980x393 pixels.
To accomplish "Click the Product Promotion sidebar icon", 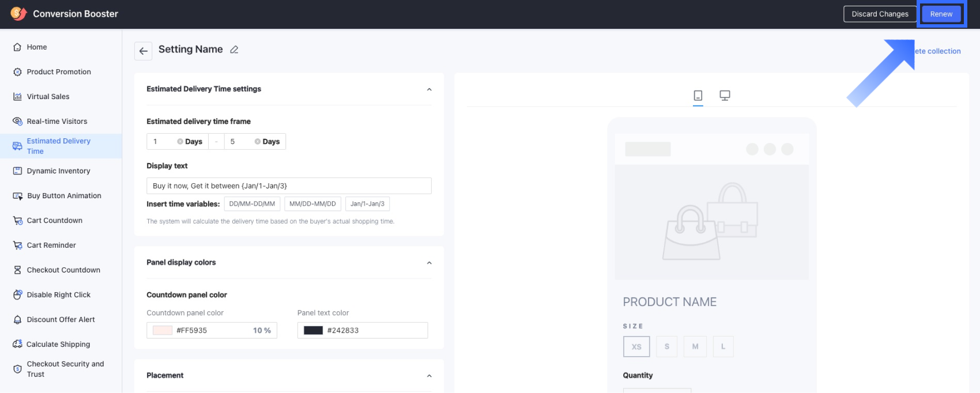I will [17, 72].
